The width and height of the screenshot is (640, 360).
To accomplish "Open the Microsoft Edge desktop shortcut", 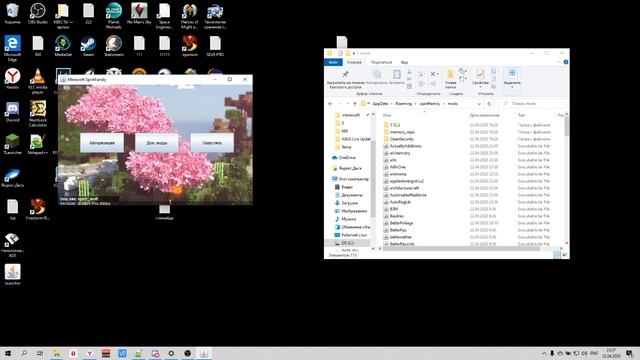I will (13, 48).
